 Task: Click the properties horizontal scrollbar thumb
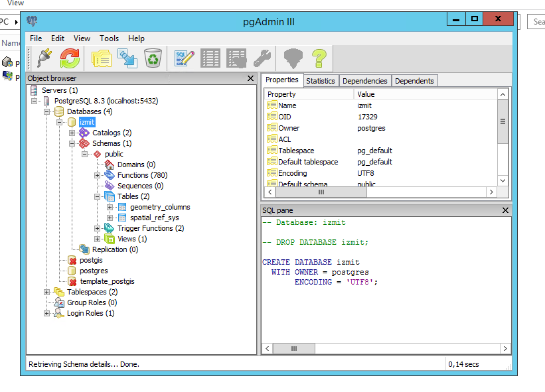tap(321, 192)
